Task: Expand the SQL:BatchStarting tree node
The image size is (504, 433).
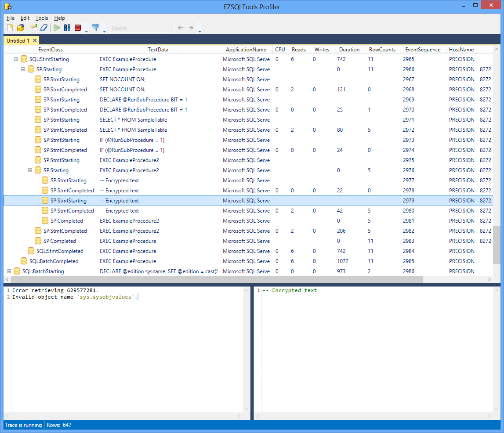Action: coord(9,271)
